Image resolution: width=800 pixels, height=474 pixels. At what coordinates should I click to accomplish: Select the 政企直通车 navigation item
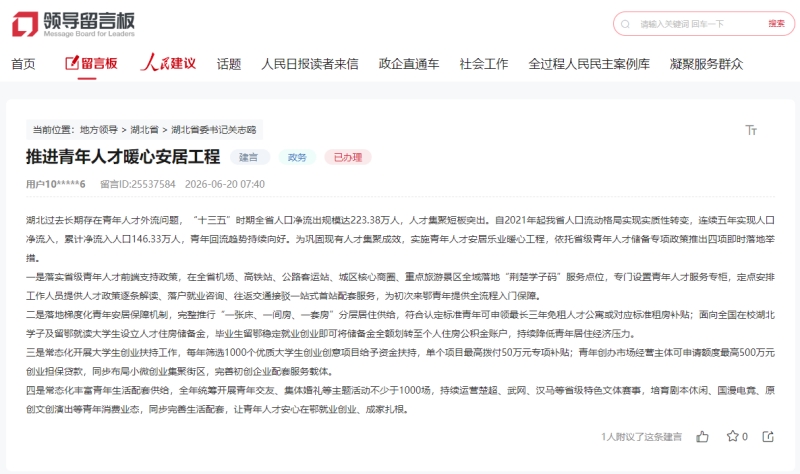coord(409,64)
